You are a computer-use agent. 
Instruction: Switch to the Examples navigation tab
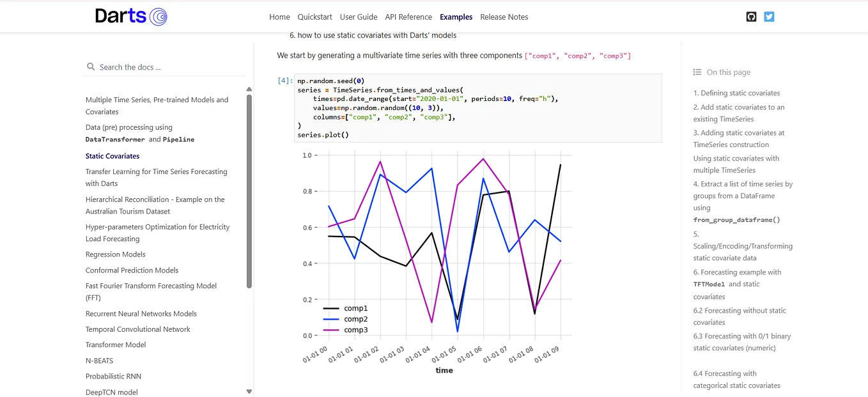click(456, 17)
